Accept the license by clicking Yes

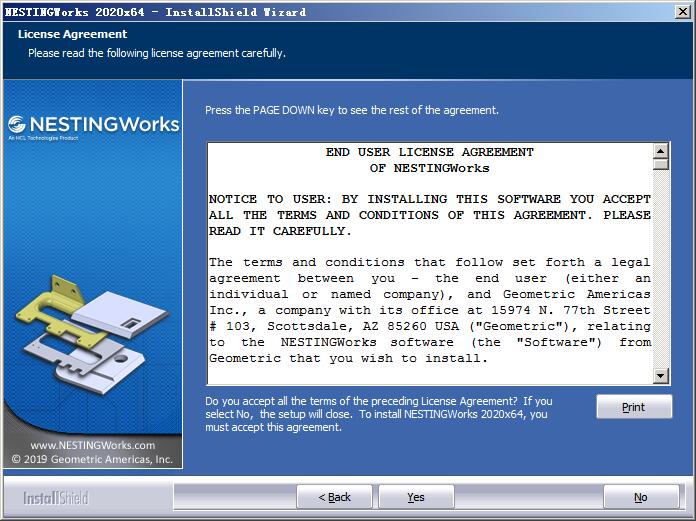(x=416, y=497)
